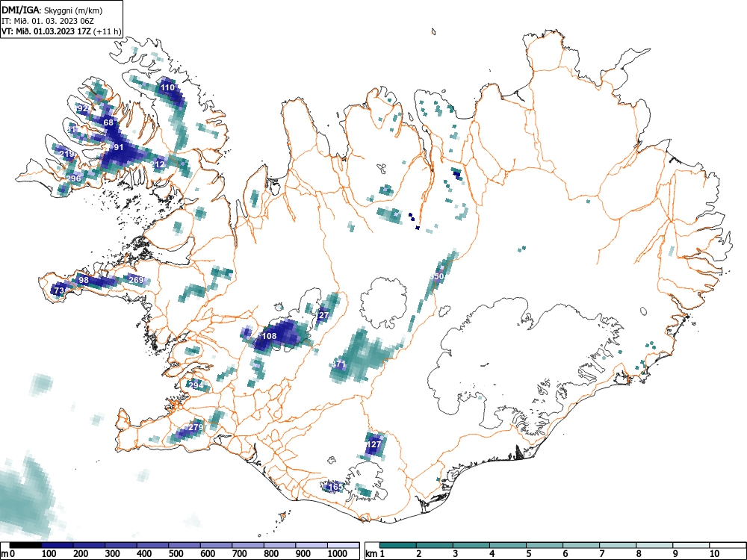Image resolution: width=747 pixels, height=560 pixels.
Task: Click the metre legend swatch labeled 300
Action: [121, 545]
